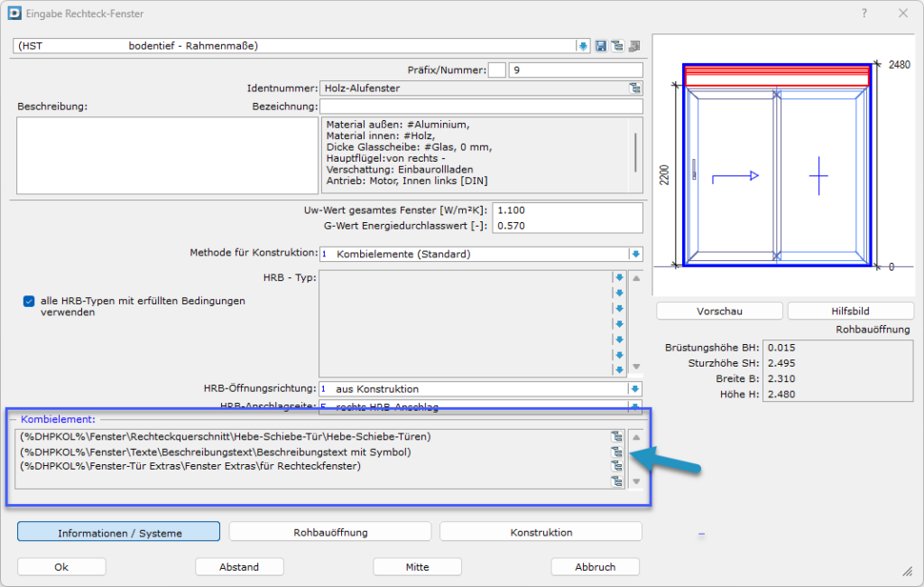Viewport: 924px width, 587px height.
Task: Click the Hilfsbild button
Action: (850, 311)
